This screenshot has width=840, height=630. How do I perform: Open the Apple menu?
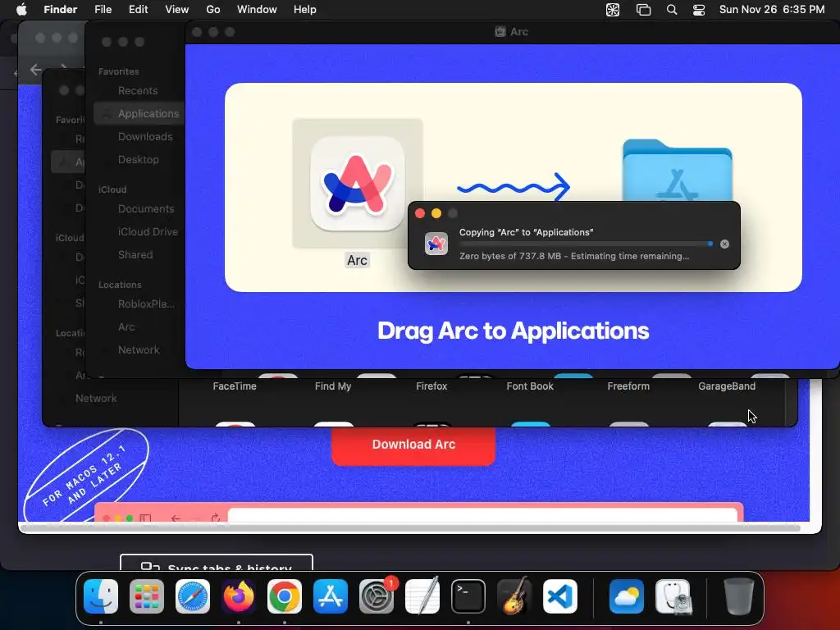(x=21, y=10)
